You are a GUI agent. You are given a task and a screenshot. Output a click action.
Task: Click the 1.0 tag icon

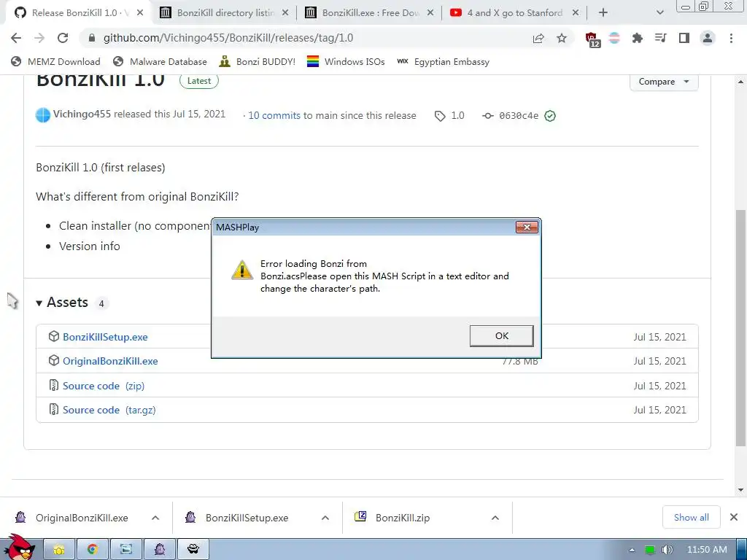pos(440,116)
